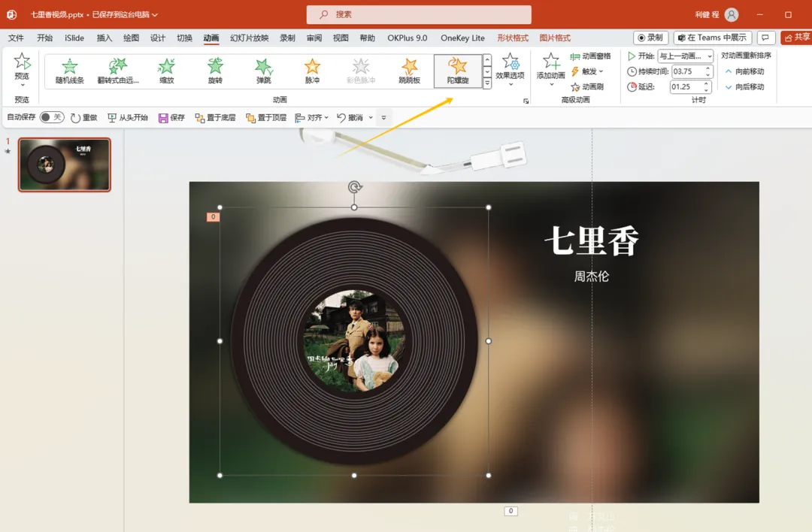Viewport: 812px width, 532px height.
Task: Click 置于顶层 bring to front
Action: (266, 118)
